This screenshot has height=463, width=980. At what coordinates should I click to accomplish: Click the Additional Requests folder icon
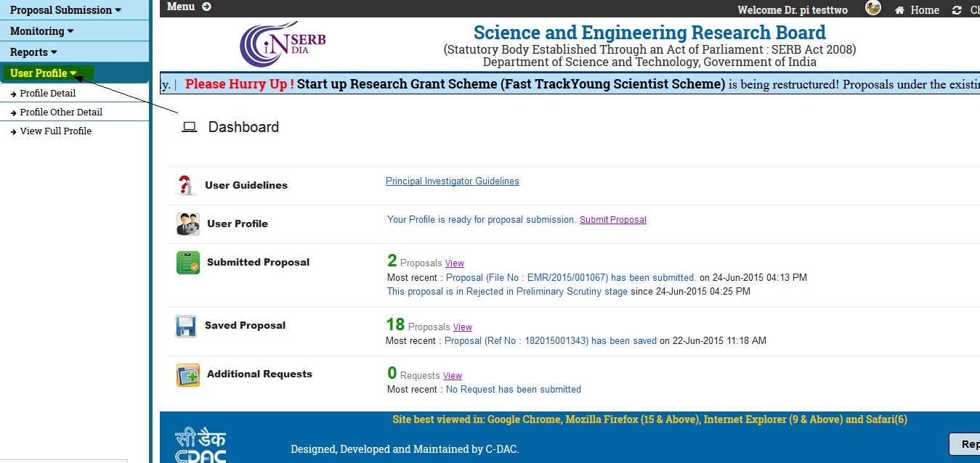pyautogui.click(x=187, y=374)
